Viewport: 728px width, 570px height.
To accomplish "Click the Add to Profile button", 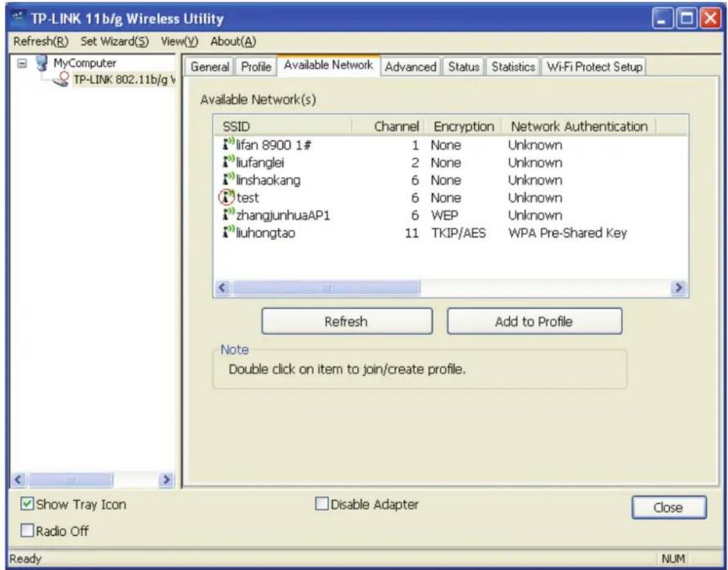I will (535, 321).
